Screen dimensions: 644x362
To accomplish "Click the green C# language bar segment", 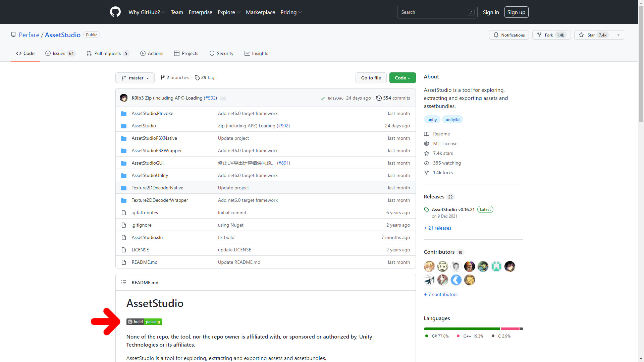I will (462, 329).
